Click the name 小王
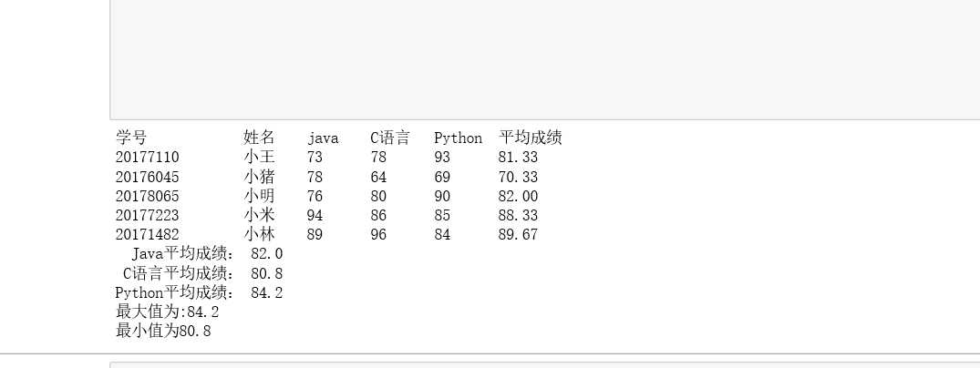 [259, 158]
